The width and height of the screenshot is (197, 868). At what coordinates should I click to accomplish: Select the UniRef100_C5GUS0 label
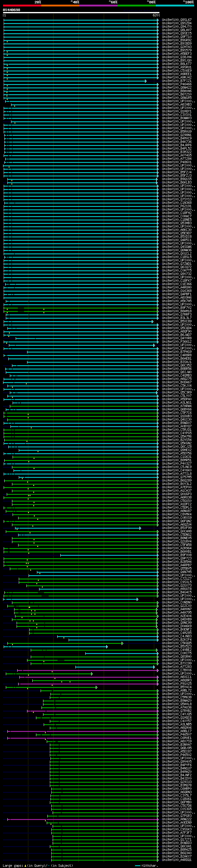(x=177, y=501)
